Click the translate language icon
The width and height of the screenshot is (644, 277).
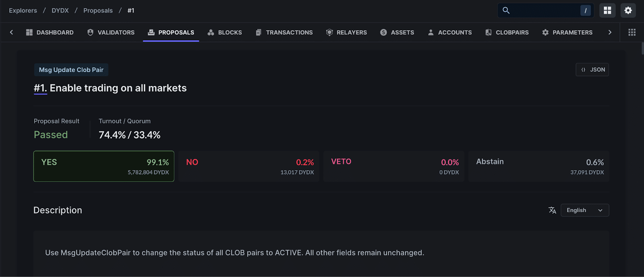tap(552, 210)
